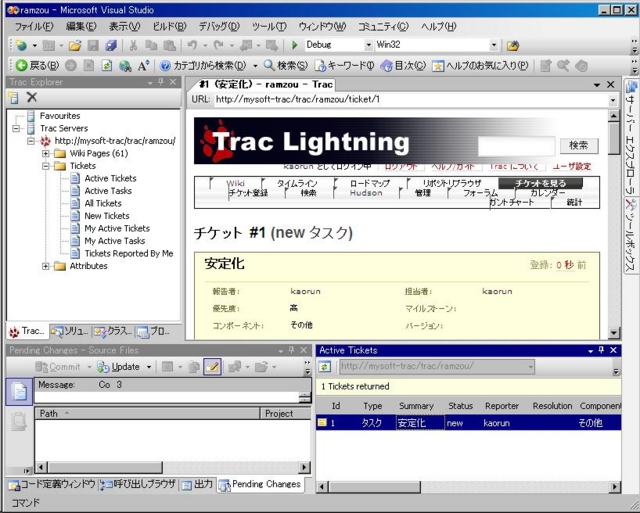This screenshot has height=513, width=640.
Task: Open the Active Tickets server URL dropdown
Action: [530, 367]
